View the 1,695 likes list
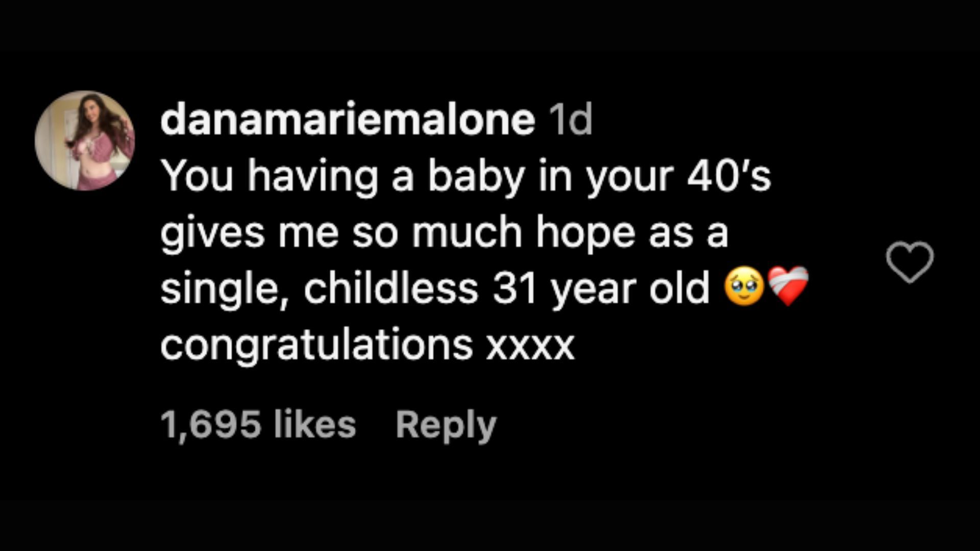 258,424
